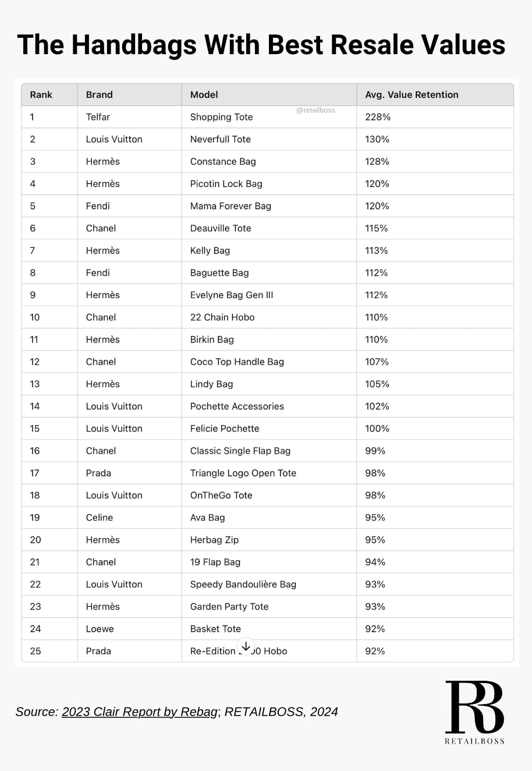The image size is (532, 771).
Task: Select the Loewe brand cell
Action: pyautogui.click(x=130, y=629)
